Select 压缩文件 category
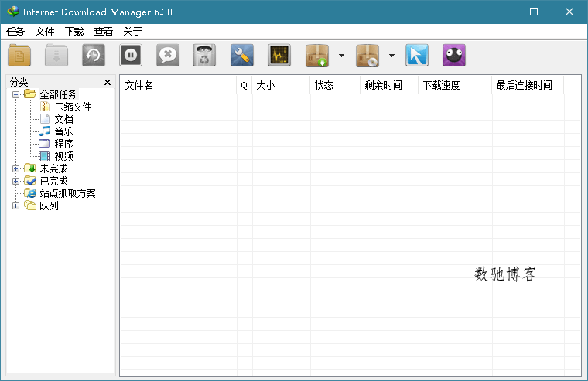Viewport: 588px width, 381px height. pyautogui.click(x=73, y=107)
